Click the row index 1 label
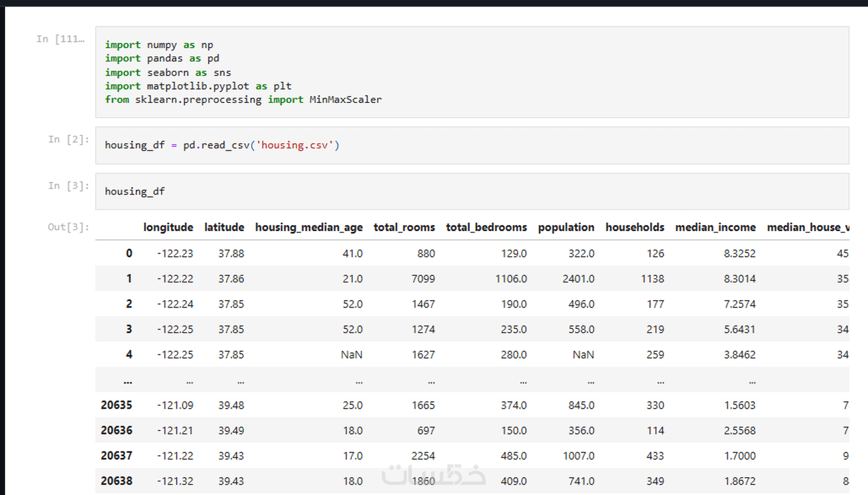 coord(129,279)
